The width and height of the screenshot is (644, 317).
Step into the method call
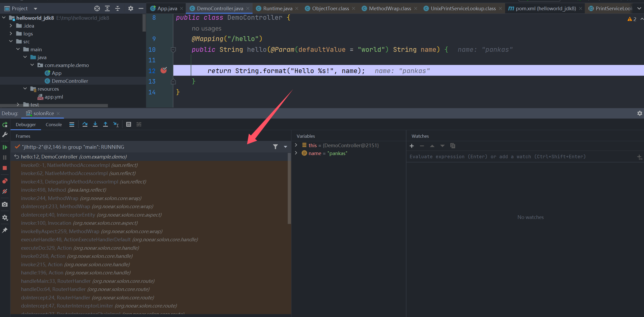(95, 124)
